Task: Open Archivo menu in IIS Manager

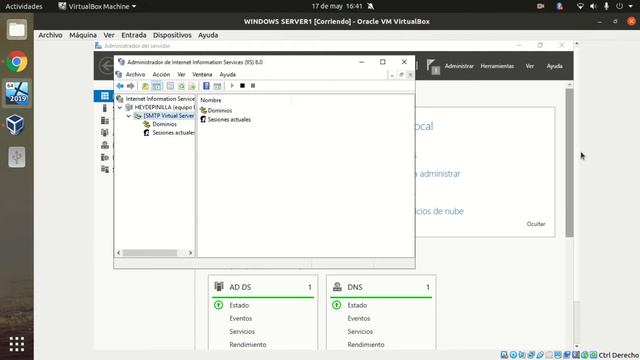Action: pyautogui.click(x=136, y=74)
